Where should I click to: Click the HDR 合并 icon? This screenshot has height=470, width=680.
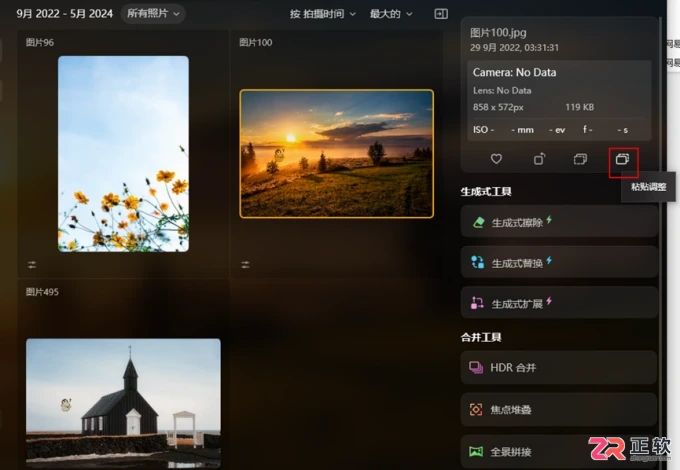click(x=476, y=368)
